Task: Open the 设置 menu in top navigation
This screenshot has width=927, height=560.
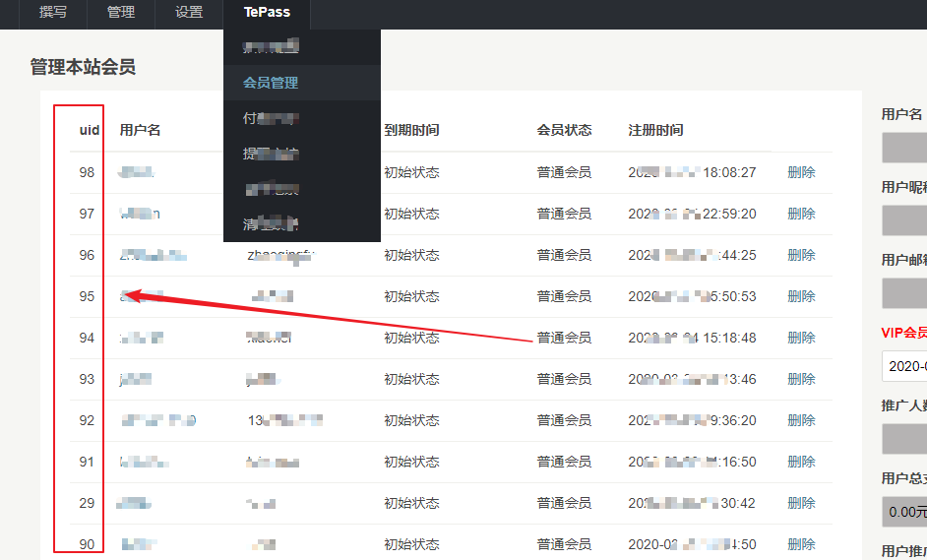Action: point(189,13)
